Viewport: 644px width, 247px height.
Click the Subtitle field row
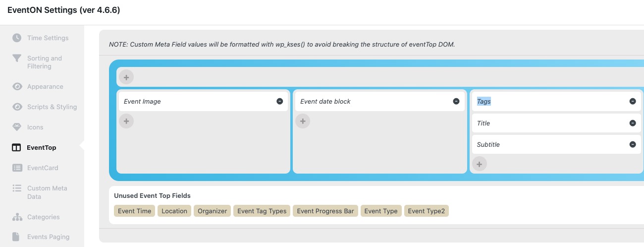556,144
